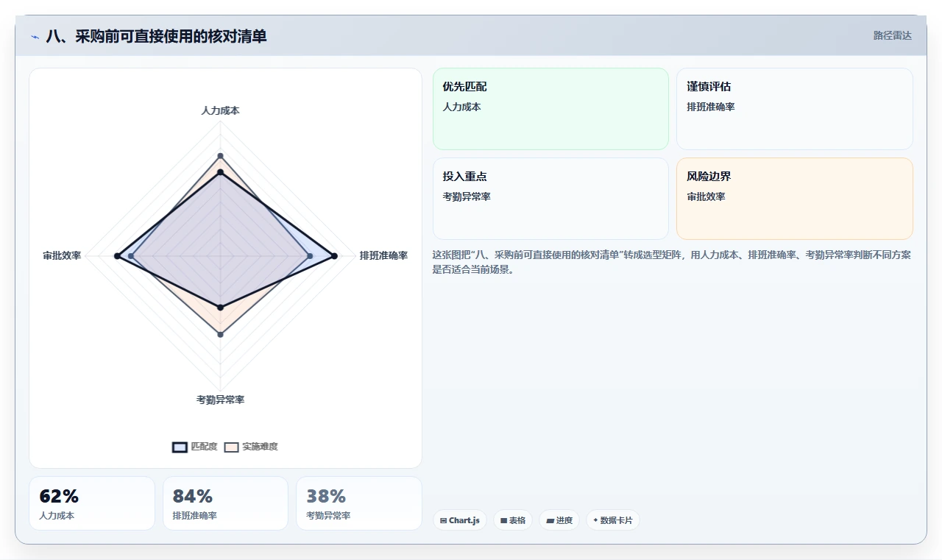Click 排班准确率 text inside 谨慎评估 card

[711, 107]
